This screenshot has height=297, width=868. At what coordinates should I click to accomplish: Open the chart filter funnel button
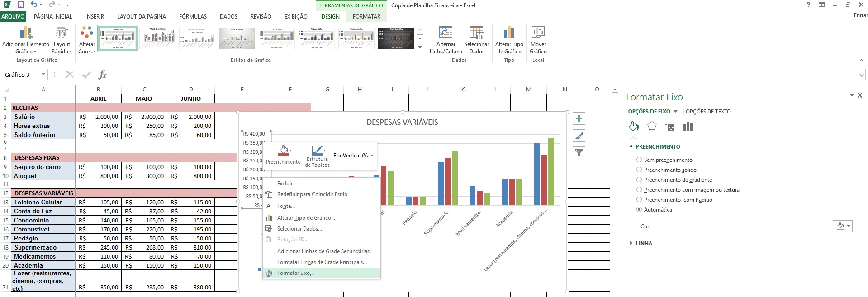pyautogui.click(x=579, y=153)
